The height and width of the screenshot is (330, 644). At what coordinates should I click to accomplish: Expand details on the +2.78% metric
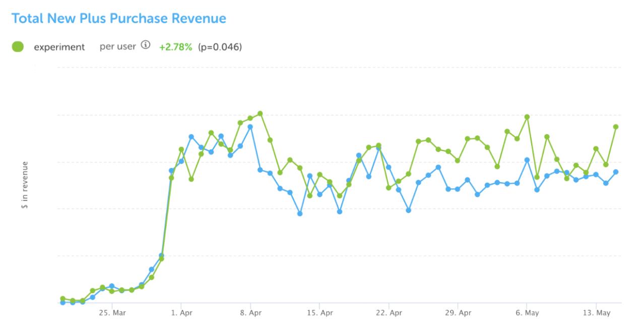click(x=176, y=46)
